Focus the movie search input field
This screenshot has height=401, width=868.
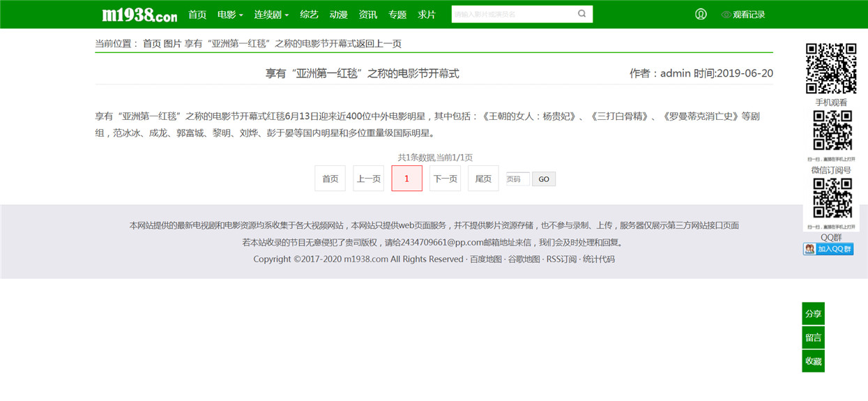[x=513, y=14]
